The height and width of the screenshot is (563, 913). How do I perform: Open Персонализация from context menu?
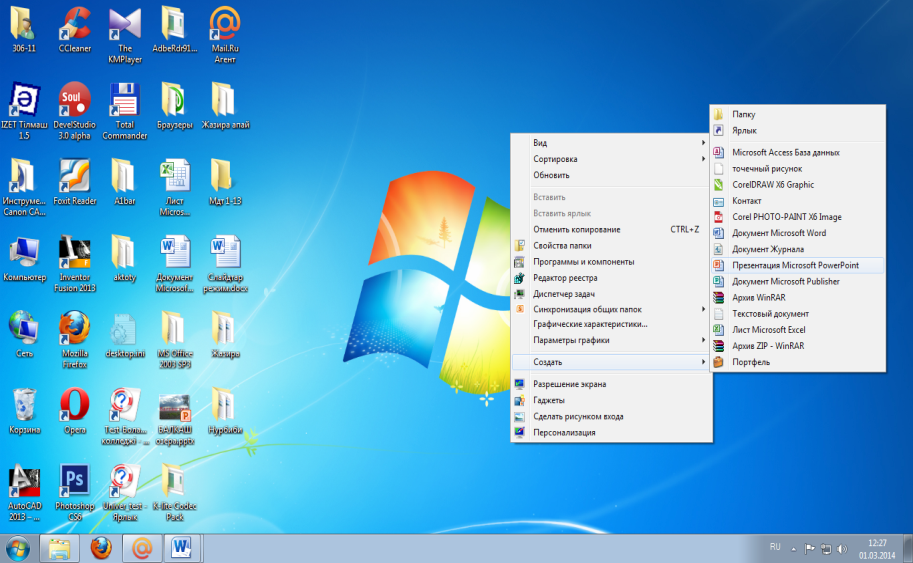click(564, 432)
